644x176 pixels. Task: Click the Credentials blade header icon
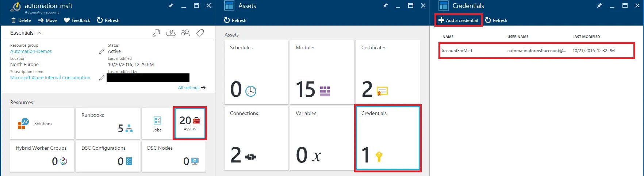444,5
